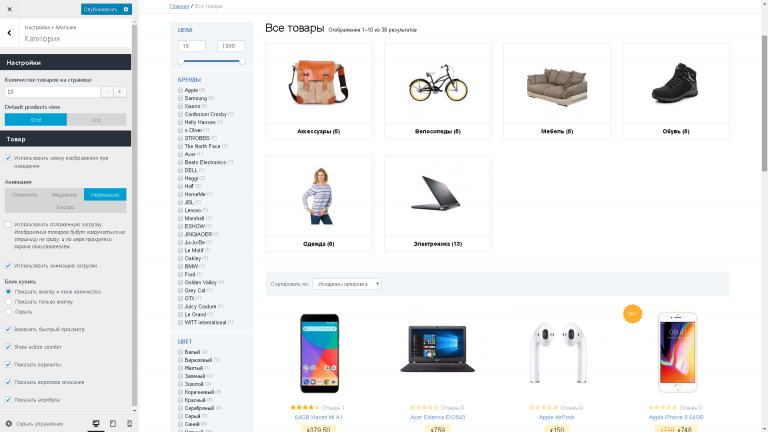The image size is (768, 432).
Task: Select the List products view tab
Action: (x=96, y=120)
